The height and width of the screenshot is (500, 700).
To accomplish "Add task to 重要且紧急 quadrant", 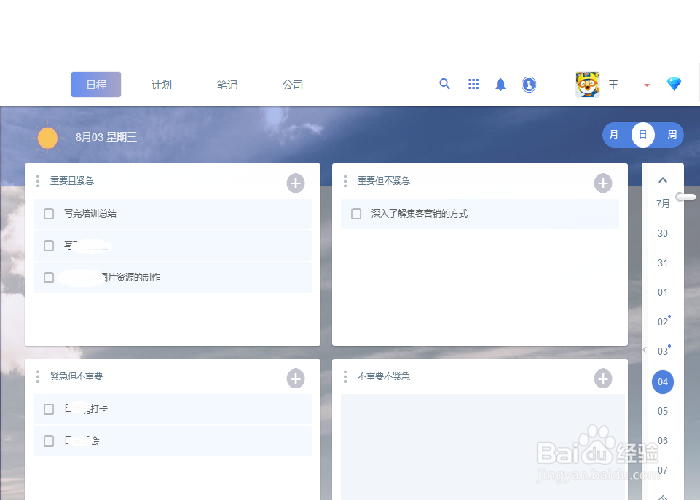I will click(x=295, y=183).
